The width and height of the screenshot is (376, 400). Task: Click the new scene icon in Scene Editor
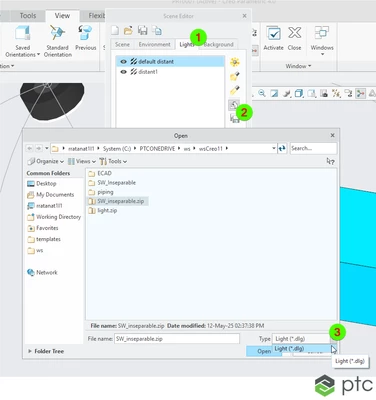(115, 31)
